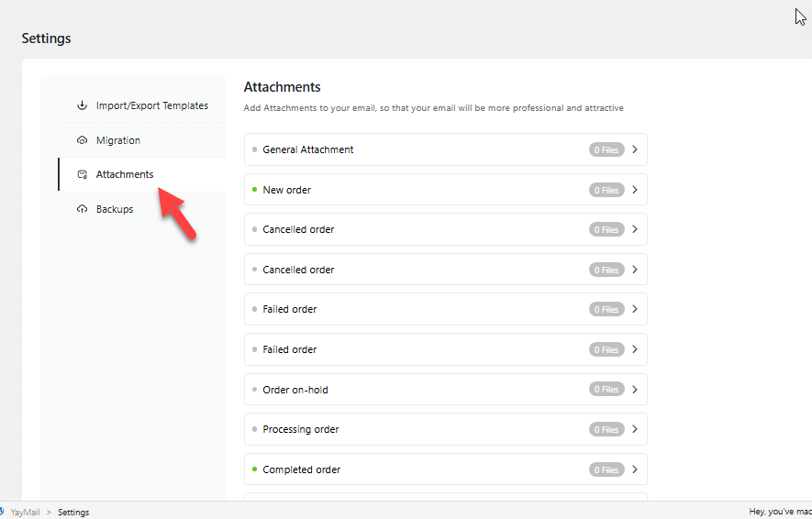Image resolution: width=812 pixels, height=519 pixels.
Task: Click the Migration cloud icon in sidebar
Action: 82,140
